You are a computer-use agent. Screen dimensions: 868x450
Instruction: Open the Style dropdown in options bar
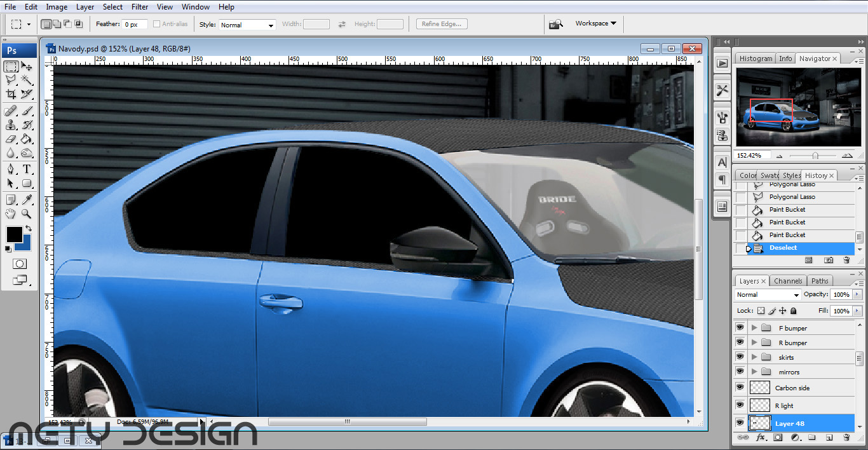(x=247, y=25)
